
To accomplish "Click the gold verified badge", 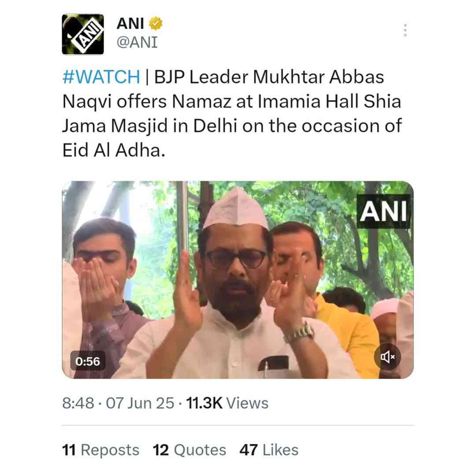I will pos(156,24).
